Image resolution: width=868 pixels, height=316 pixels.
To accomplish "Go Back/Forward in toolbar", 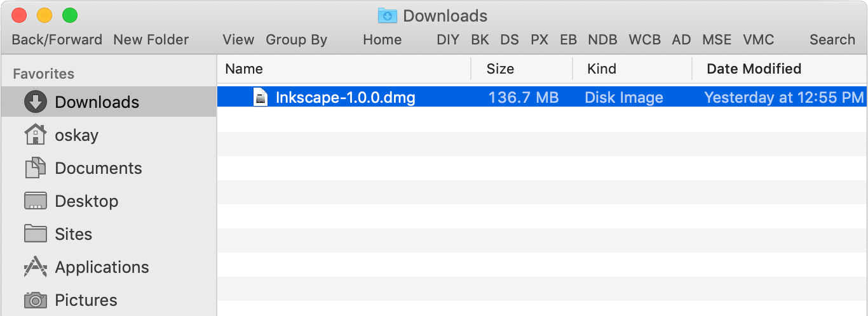I will 57,39.
